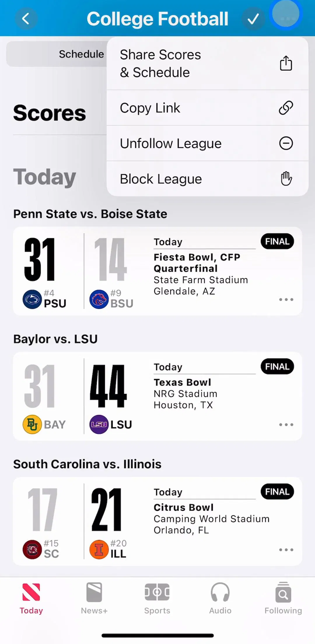The height and width of the screenshot is (644, 315).
Task: Select the Schedule segment button
Action: tap(81, 54)
